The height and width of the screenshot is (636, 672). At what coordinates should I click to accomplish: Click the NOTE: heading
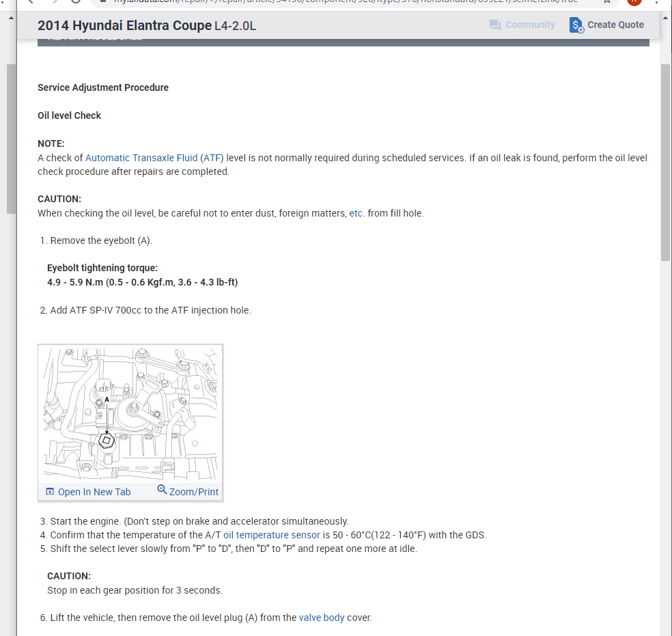(51, 143)
